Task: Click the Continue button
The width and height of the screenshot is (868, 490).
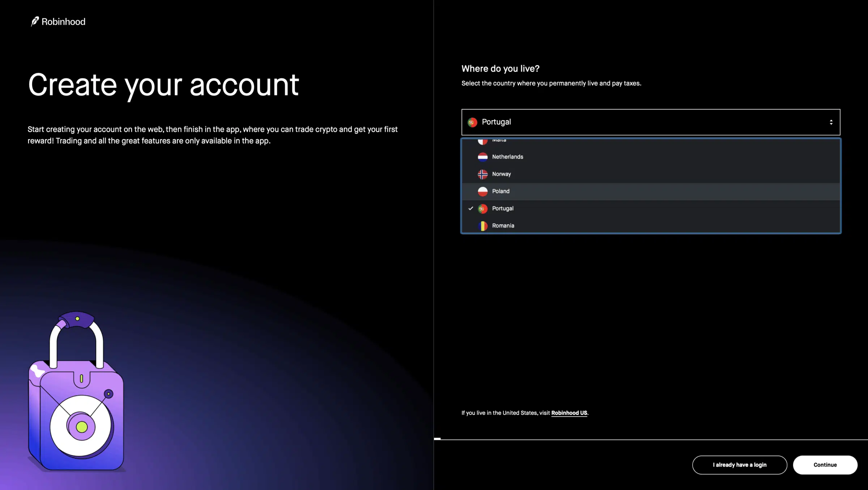Action: (x=825, y=465)
